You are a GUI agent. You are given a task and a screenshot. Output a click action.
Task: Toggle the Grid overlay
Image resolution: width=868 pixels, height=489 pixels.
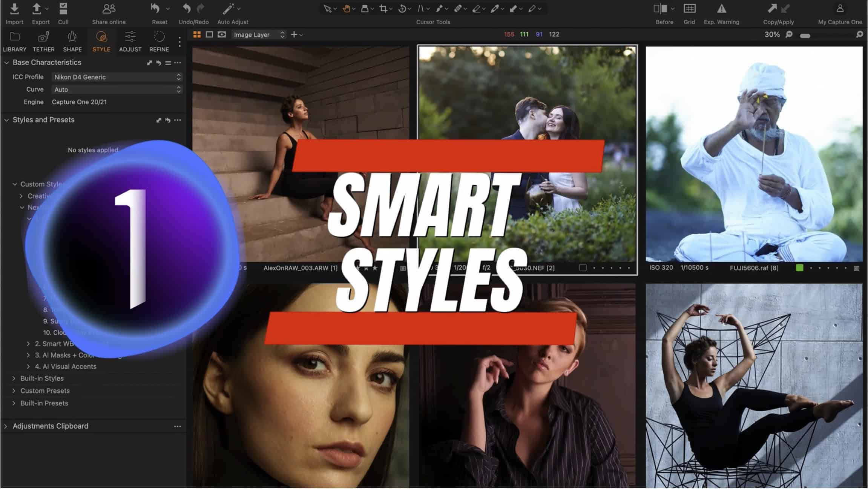689,8
